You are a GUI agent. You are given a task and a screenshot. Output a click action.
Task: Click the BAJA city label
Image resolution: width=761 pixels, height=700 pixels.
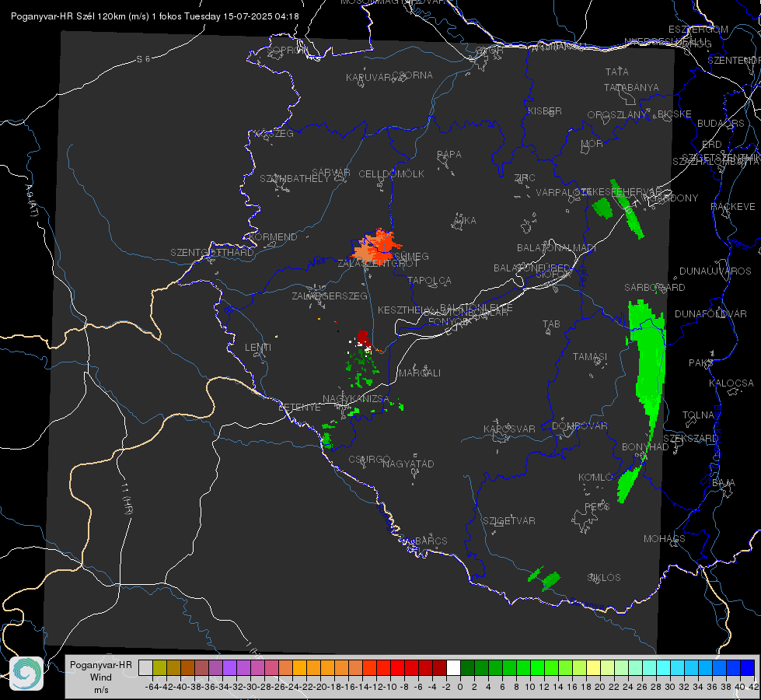pyautogui.click(x=724, y=483)
